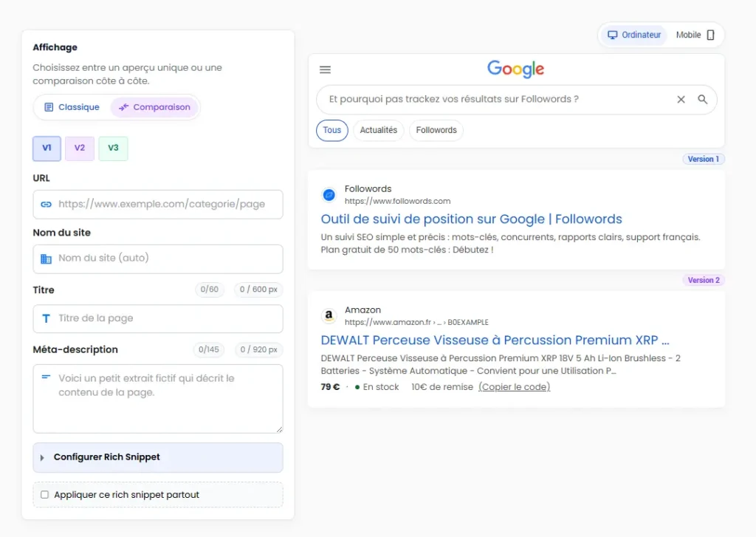Click the Amazon favicon in the second result
Screen dimensions: 756x537
(x=329, y=315)
